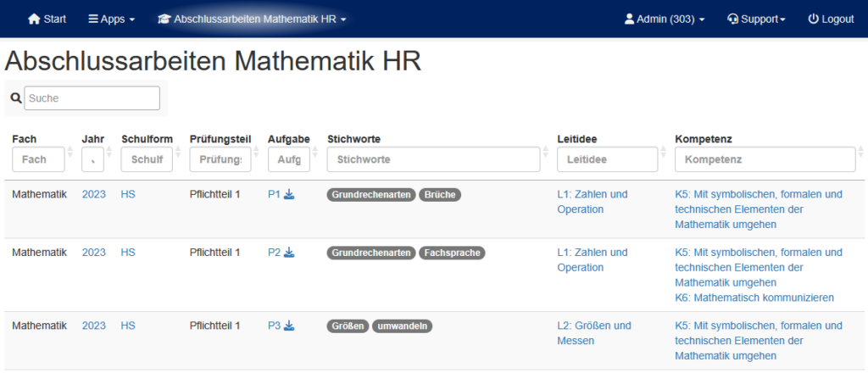The height and width of the screenshot is (373, 868).
Task: Open Abschlussarbeiten Mathematik HR menu
Action: (252, 19)
